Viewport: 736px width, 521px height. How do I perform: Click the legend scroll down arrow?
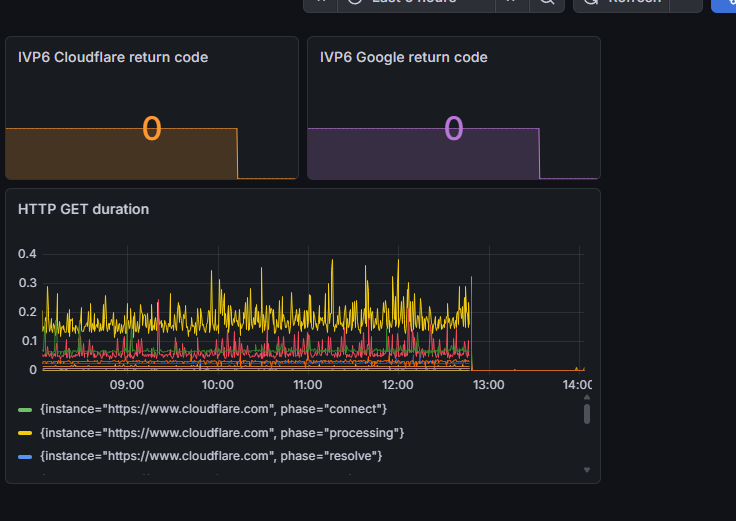pyautogui.click(x=587, y=470)
